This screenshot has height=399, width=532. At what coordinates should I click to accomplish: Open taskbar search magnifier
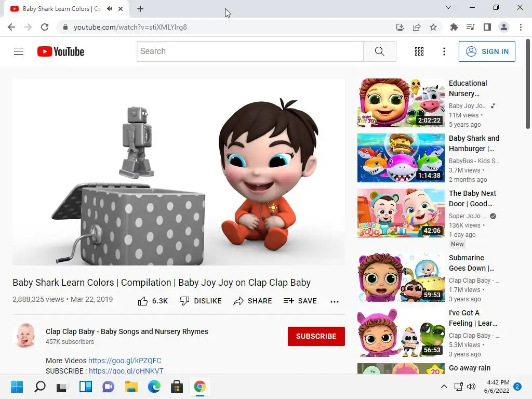(x=39, y=387)
